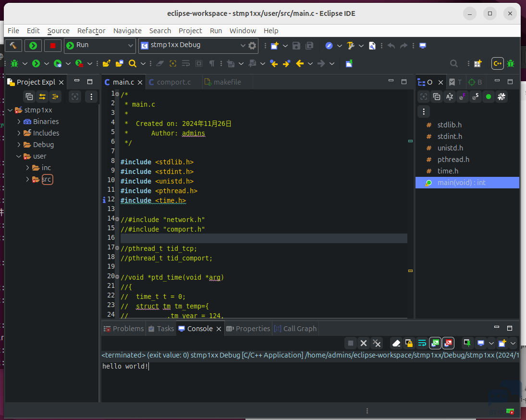Toggle Word Wrap in editor toolbar
This screenshot has width=526, height=420.
[x=186, y=63]
